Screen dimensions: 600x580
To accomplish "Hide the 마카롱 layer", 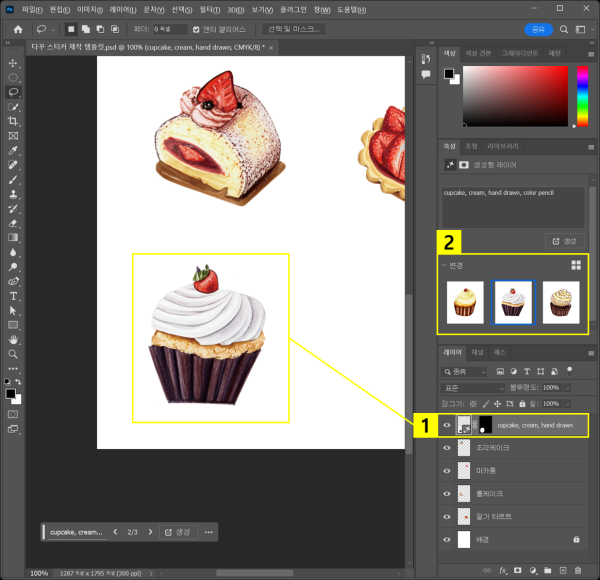I will [448, 470].
